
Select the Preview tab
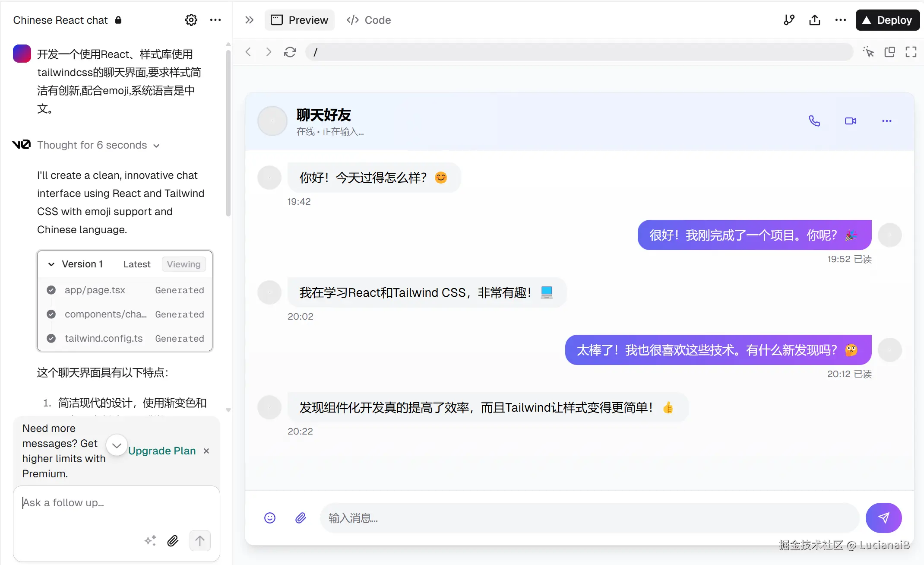click(x=299, y=20)
